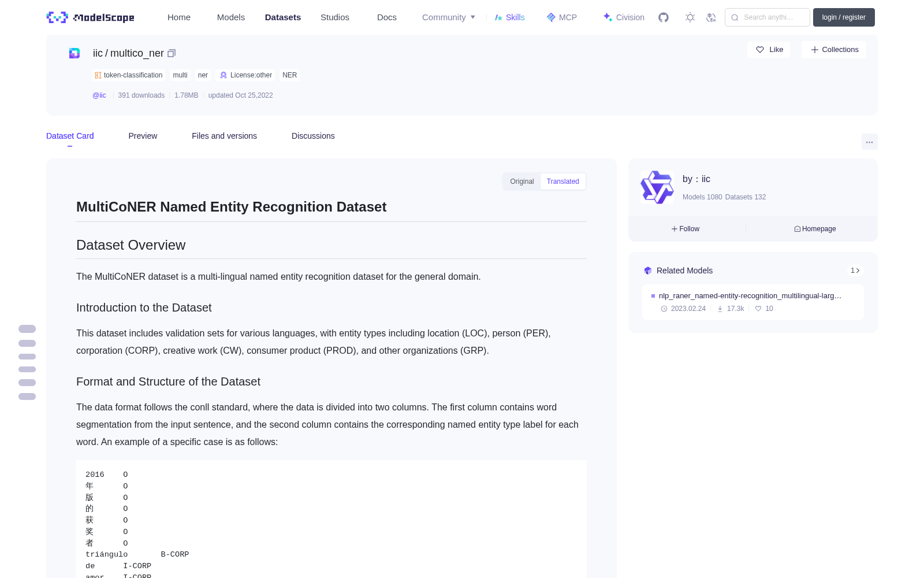
Task: Click the lowercase ner tag
Action: tap(203, 75)
